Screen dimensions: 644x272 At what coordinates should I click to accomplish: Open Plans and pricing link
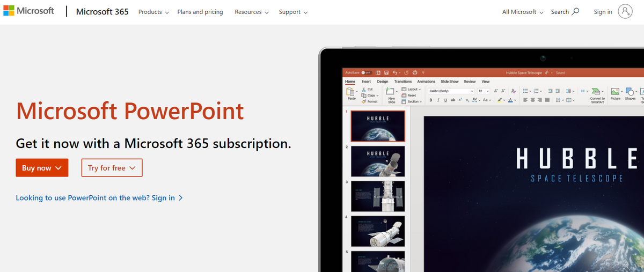pyautogui.click(x=200, y=12)
